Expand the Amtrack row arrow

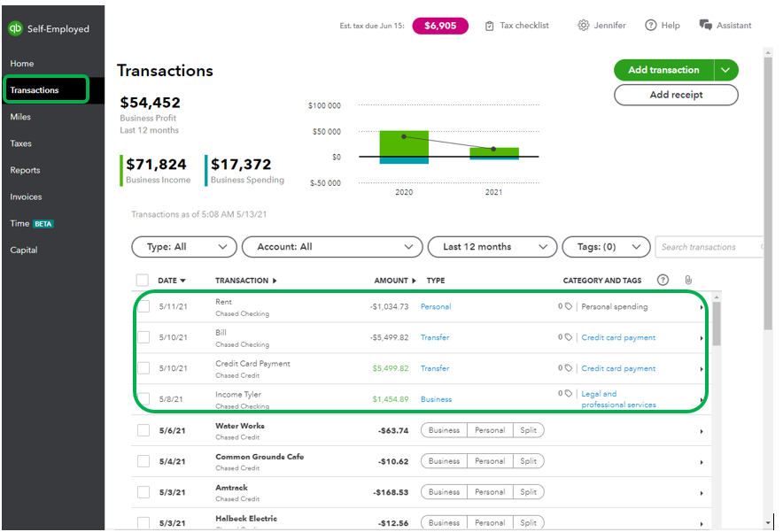click(702, 493)
